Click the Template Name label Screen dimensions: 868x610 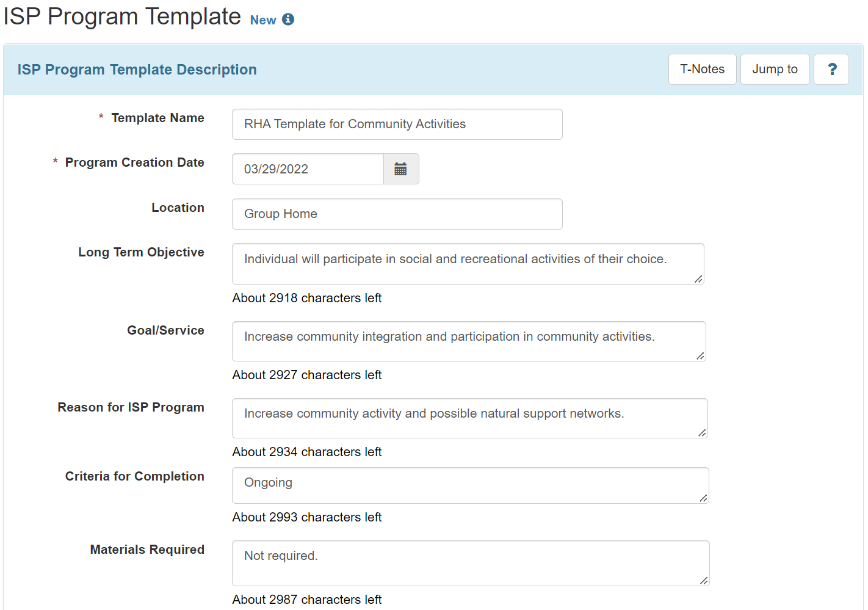click(x=157, y=118)
